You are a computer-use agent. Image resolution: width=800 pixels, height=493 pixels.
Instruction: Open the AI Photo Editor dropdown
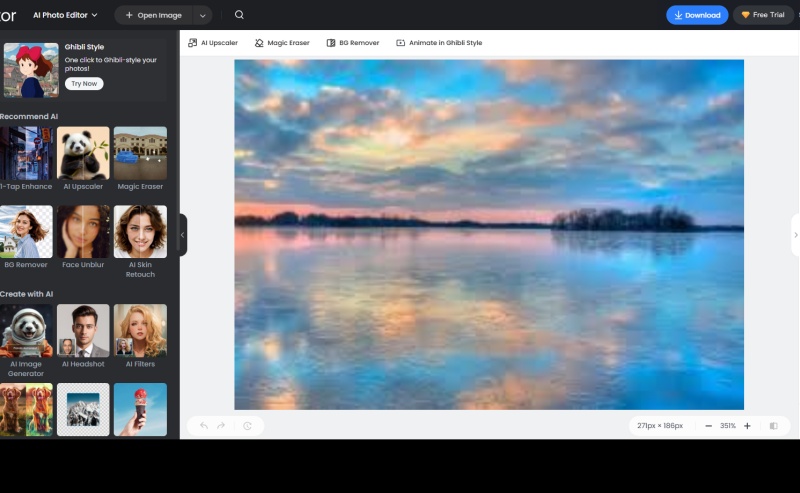pos(66,15)
